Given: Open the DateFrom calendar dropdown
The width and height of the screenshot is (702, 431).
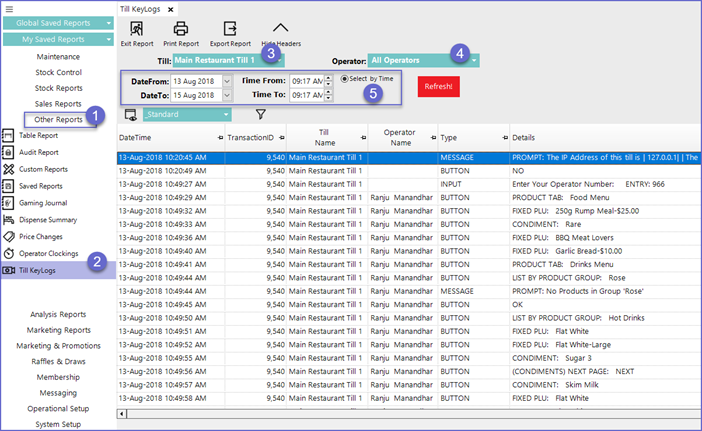Looking at the screenshot, I should click(x=227, y=80).
